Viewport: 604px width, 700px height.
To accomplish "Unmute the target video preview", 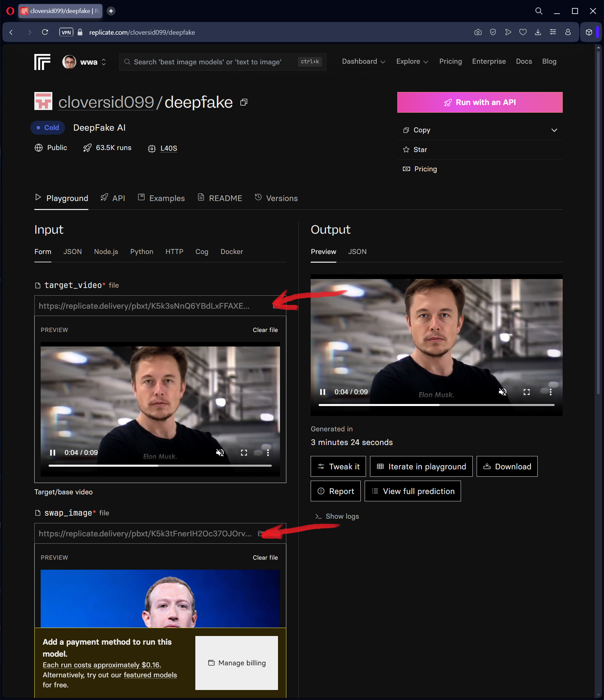I will pyautogui.click(x=220, y=453).
